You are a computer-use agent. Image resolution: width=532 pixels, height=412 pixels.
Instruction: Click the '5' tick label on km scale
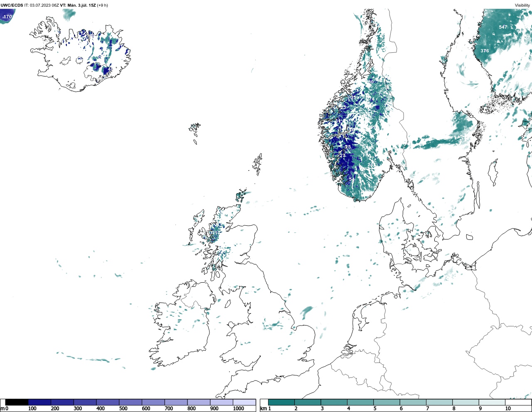click(375, 409)
